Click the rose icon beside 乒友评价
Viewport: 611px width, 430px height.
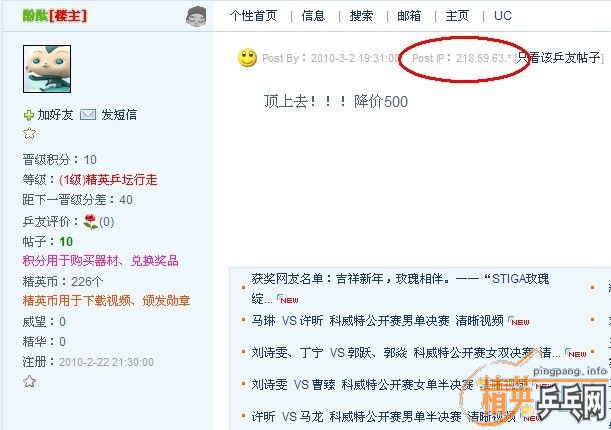[90, 221]
